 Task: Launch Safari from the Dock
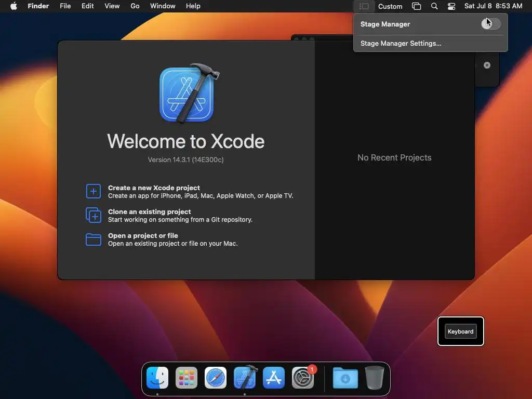[216, 378]
